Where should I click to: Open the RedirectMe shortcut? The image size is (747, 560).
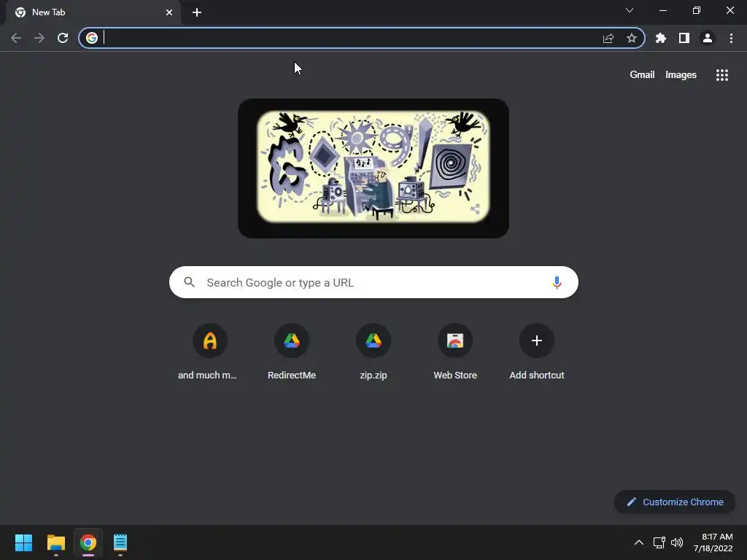[292, 352]
